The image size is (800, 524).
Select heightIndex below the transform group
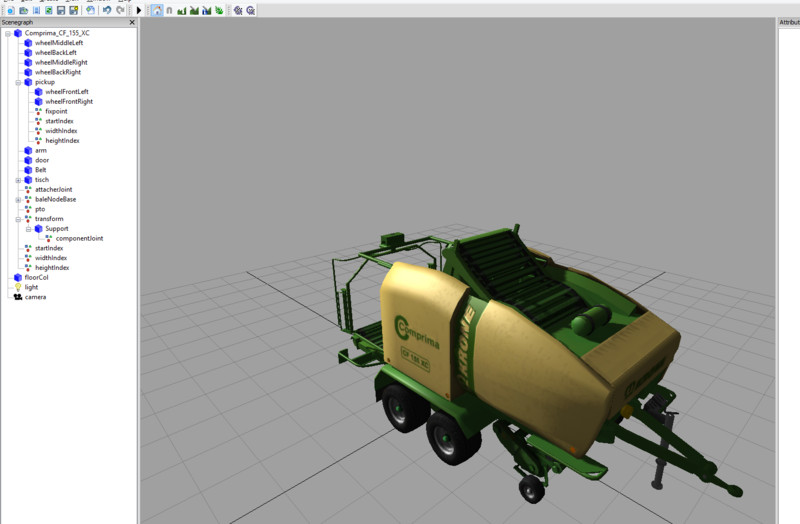pyautogui.click(x=52, y=267)
